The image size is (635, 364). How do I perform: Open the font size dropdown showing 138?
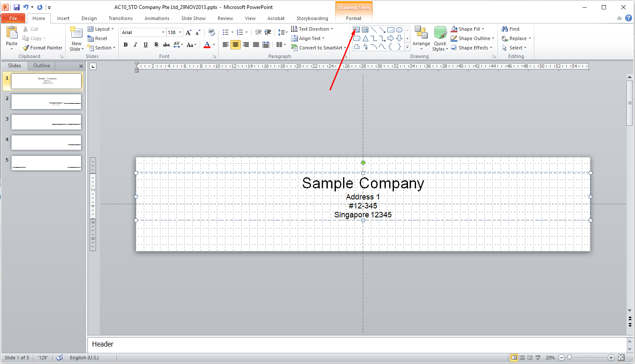tap(181, 32)
